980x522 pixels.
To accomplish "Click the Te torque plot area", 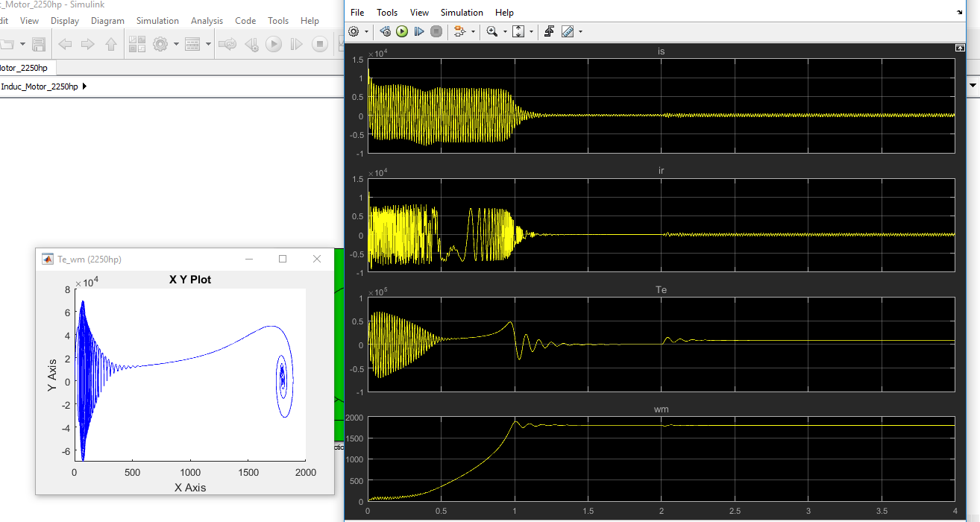I will tap(661, 344).
